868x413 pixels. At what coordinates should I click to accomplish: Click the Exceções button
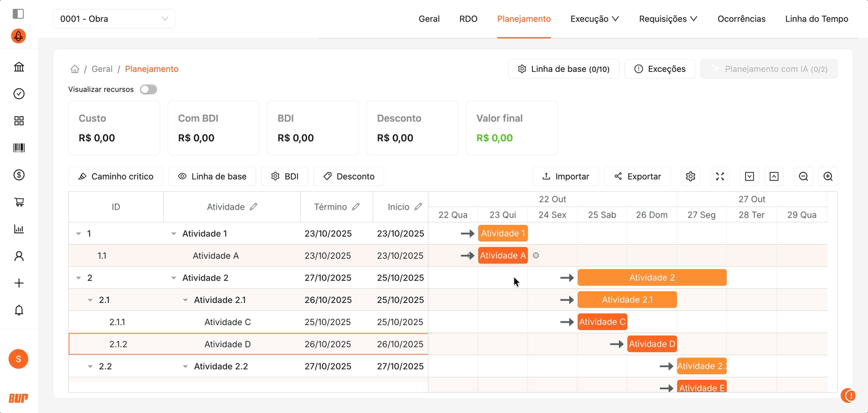point(659,69)
